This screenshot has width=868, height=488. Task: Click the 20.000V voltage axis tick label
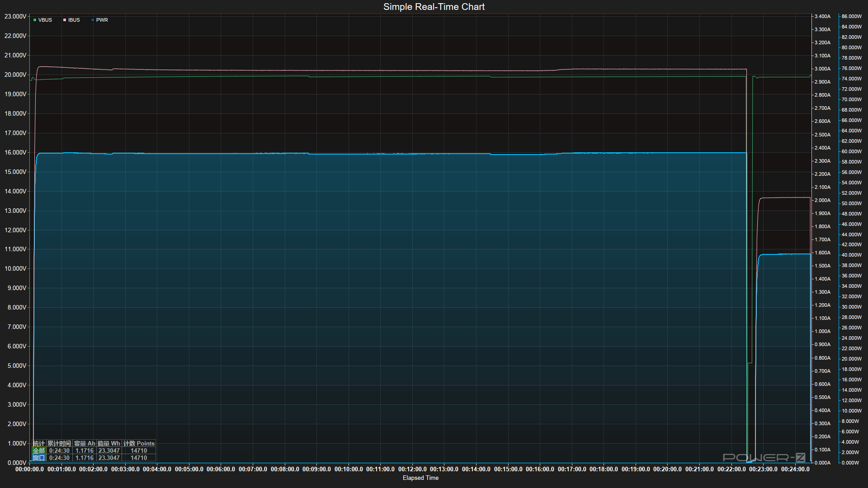click(15, 75)
